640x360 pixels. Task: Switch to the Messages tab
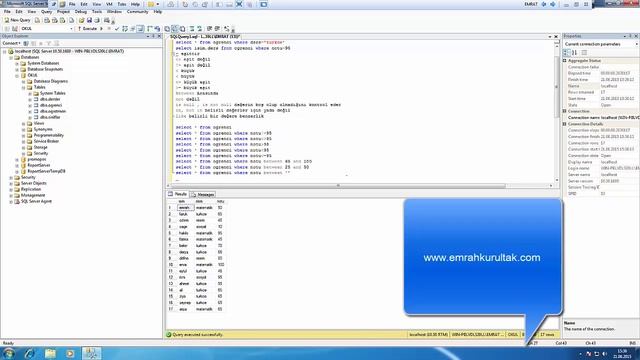point(202,195)
